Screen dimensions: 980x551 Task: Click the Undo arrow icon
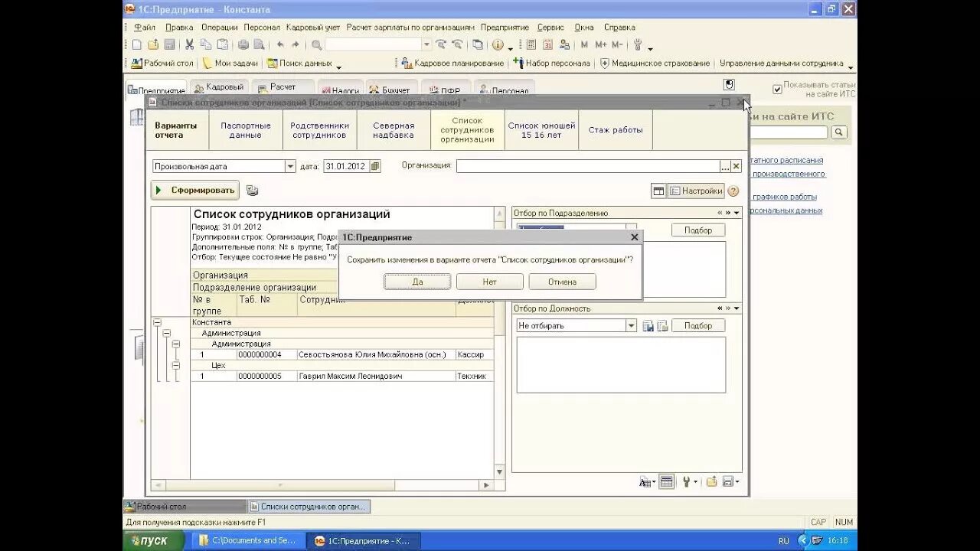click(280, 45)
